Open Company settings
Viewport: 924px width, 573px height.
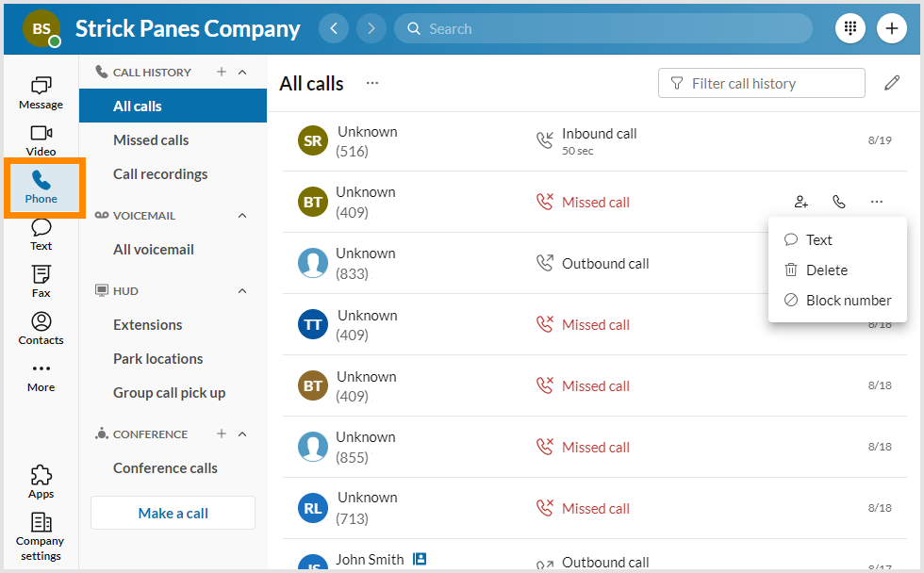coord(41,533)
